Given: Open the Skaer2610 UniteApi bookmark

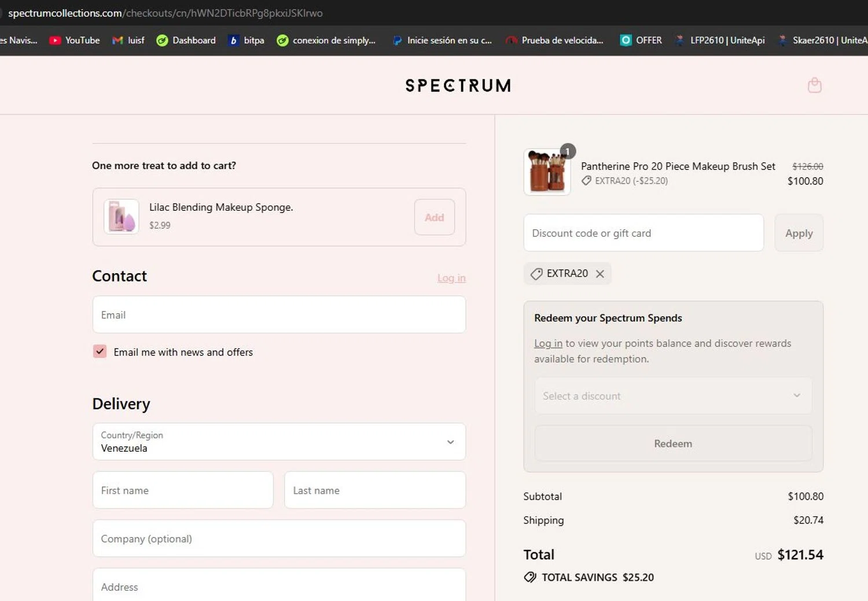Looking at the screenshot, I should pyautogui.click(x=822, y=40).
